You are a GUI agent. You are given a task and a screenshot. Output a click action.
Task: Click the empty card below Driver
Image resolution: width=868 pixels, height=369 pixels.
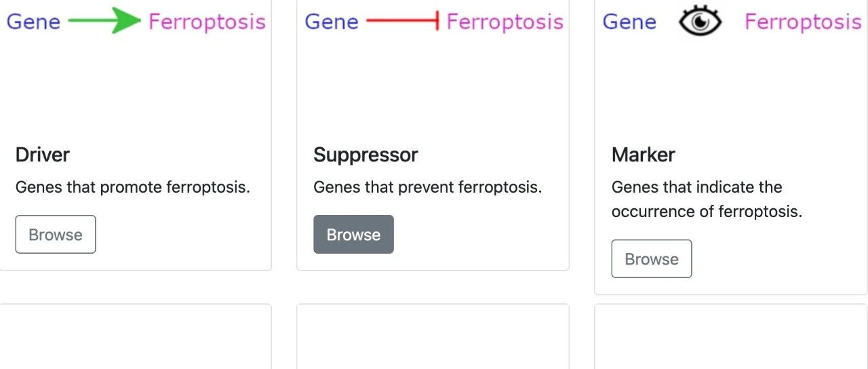pyautogui.click(x=136, y=336)
